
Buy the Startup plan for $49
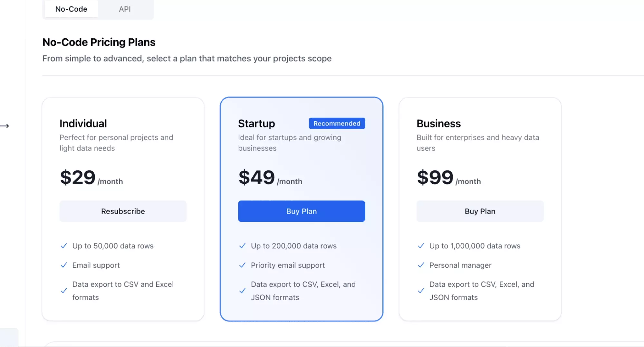301,211
